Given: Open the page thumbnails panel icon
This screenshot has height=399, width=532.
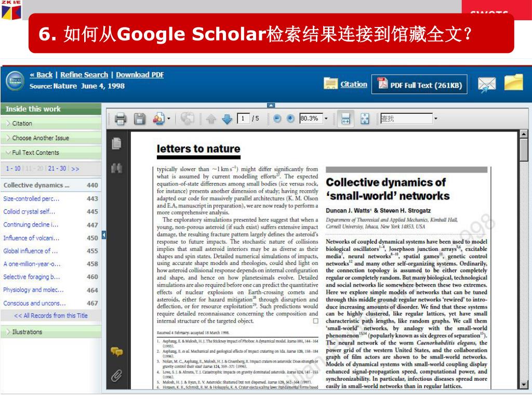Looking at the screenshot, I should pyautogui.click(x=116, y=143).
